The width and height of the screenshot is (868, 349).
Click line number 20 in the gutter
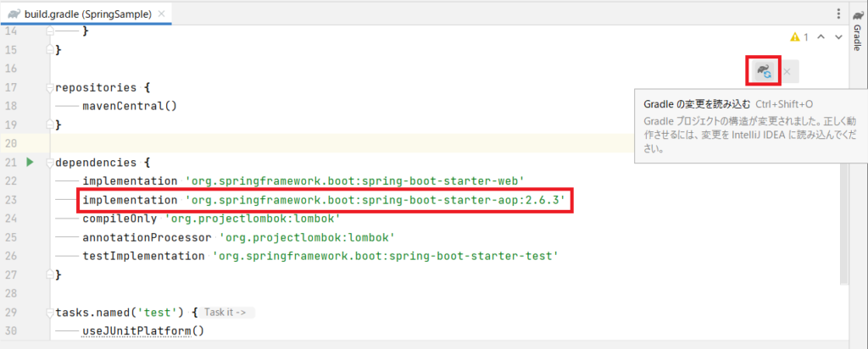[12, 142]
